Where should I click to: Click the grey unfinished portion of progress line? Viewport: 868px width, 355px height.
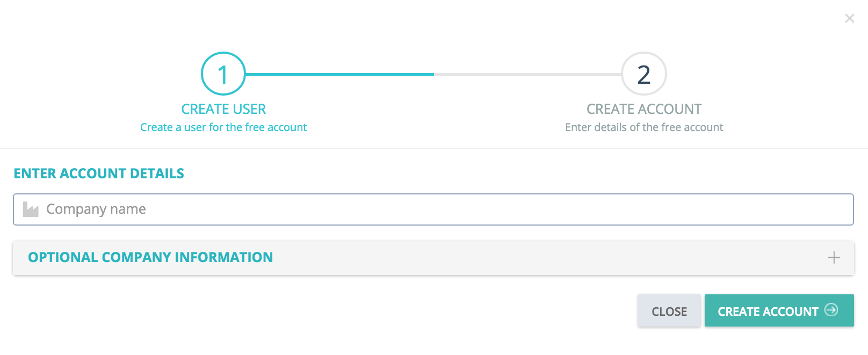528,75
